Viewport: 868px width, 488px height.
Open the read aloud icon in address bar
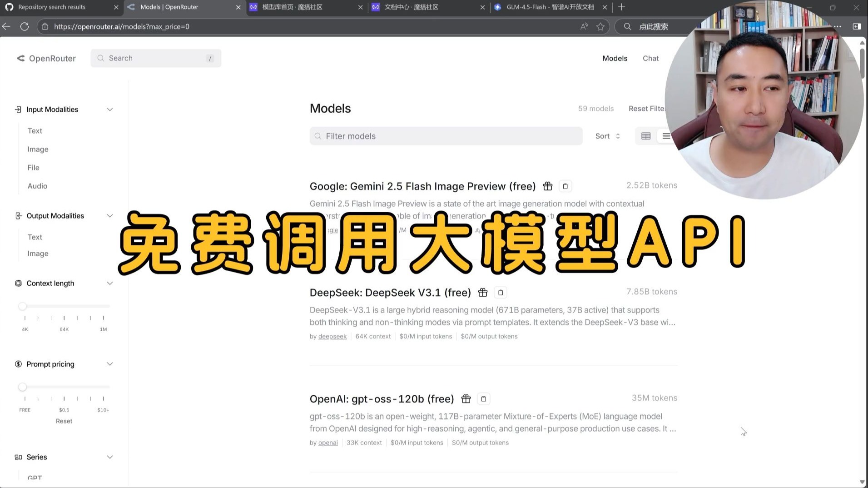point(584,26)
